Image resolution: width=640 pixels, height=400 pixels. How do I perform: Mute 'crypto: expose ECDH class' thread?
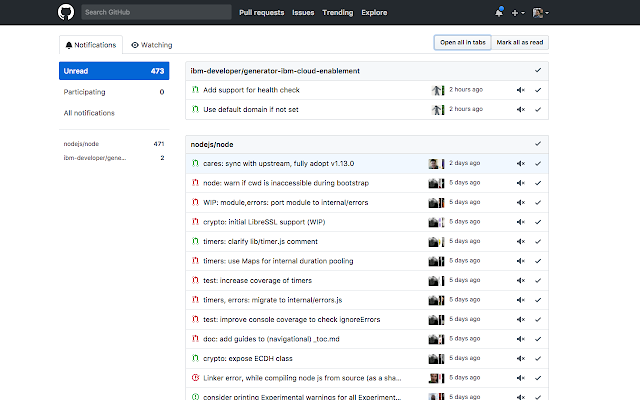(x=520, y=358)
